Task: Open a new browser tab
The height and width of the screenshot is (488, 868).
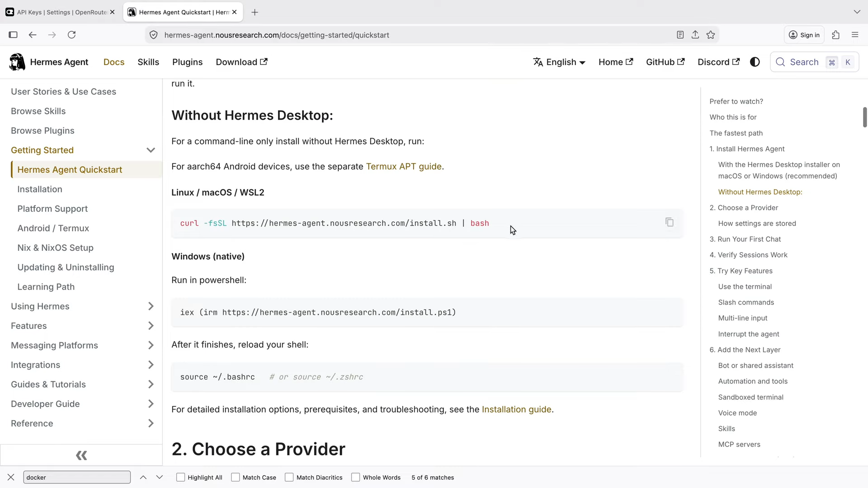Action: pyautogui.click(x=255, y=12)
